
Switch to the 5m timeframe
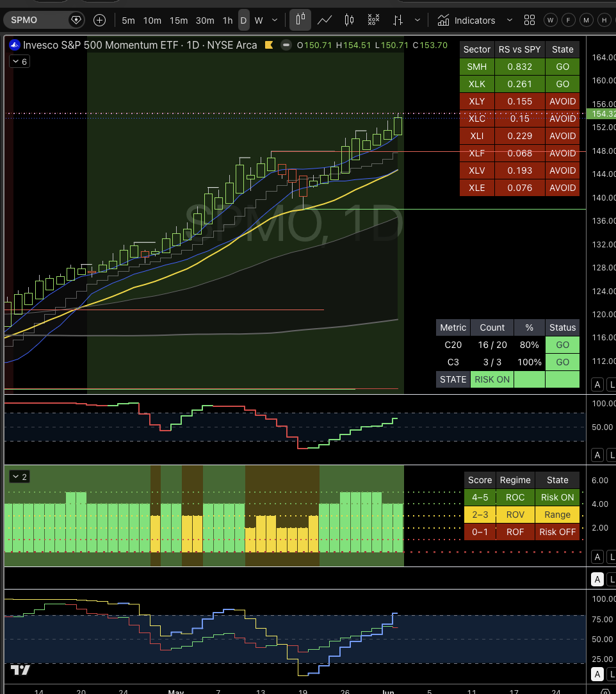(x=128, y=21)
